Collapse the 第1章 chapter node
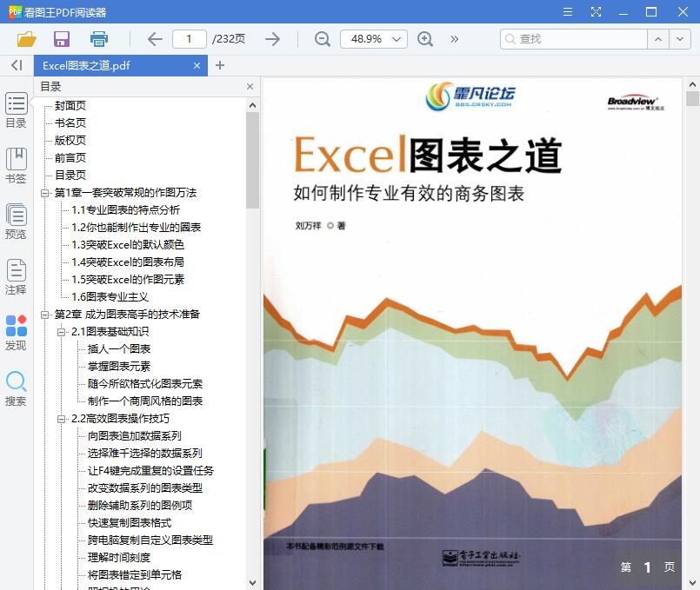The width and height of the screenshot is (700, 590). click(44, 193)
